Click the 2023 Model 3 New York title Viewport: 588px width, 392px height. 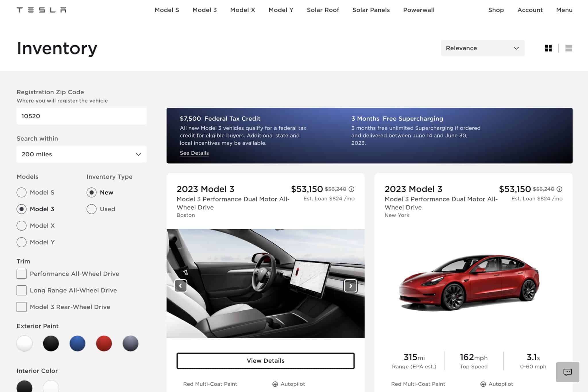click(x=413, y=189)
